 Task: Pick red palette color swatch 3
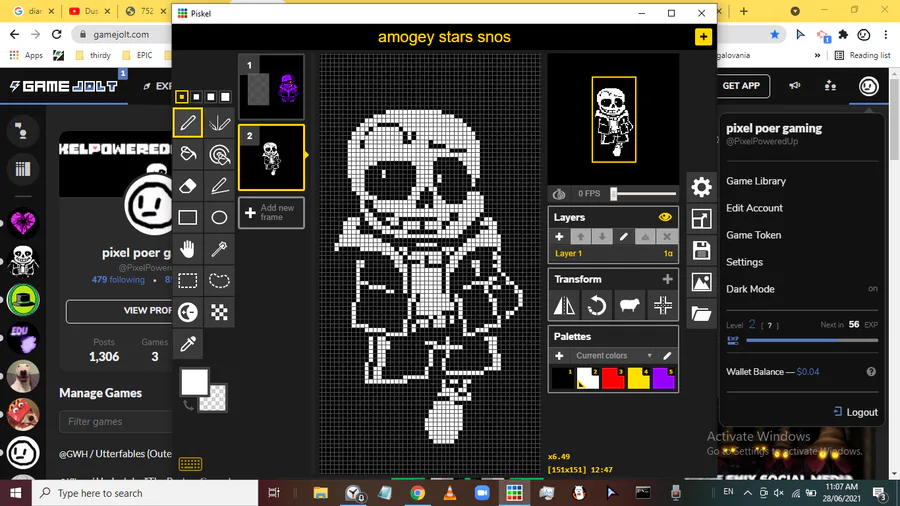click(613, 379)
